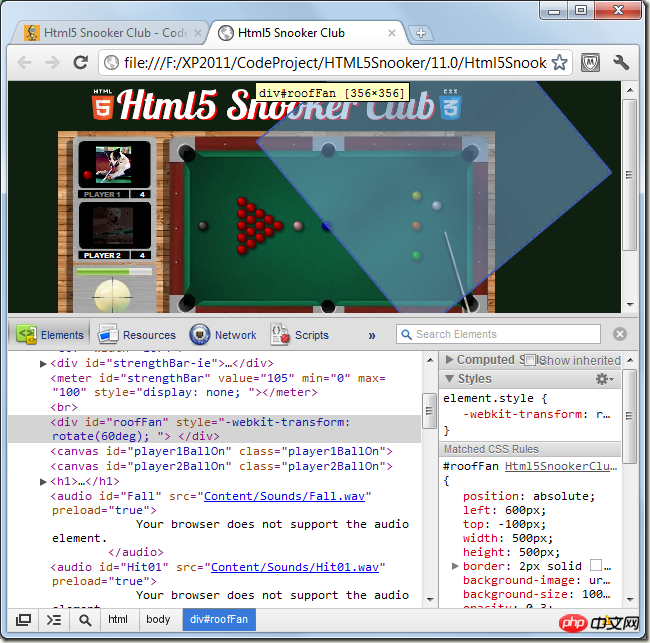Activate the inspect element magnifier icon
The image size is (650, 643).
coord(85,620)
